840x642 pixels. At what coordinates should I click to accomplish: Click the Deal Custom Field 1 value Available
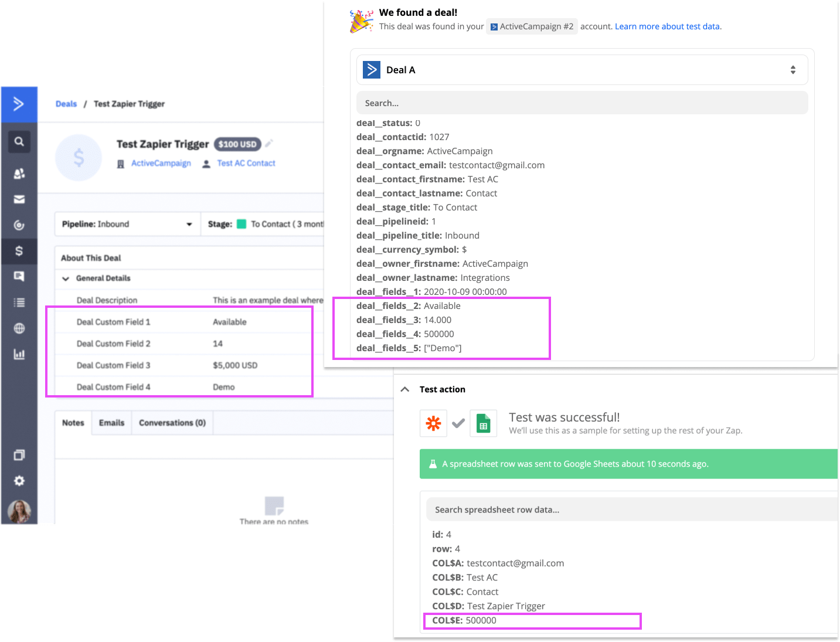point(230,322)
